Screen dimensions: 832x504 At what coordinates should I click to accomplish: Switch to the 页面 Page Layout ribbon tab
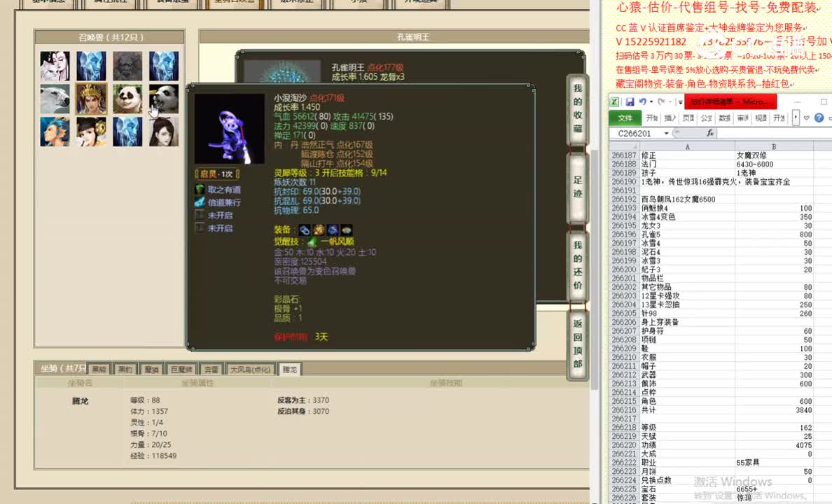point(688,118)
